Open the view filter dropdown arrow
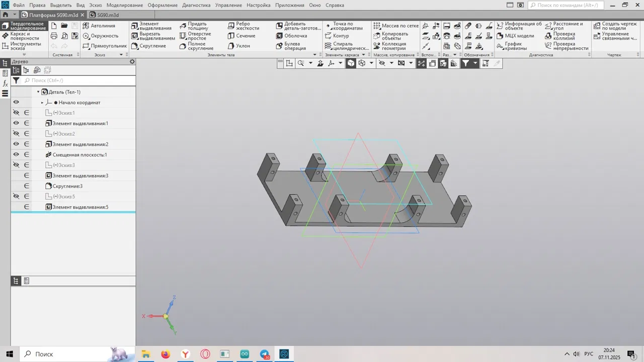644x362 pixels. point(475,63)
